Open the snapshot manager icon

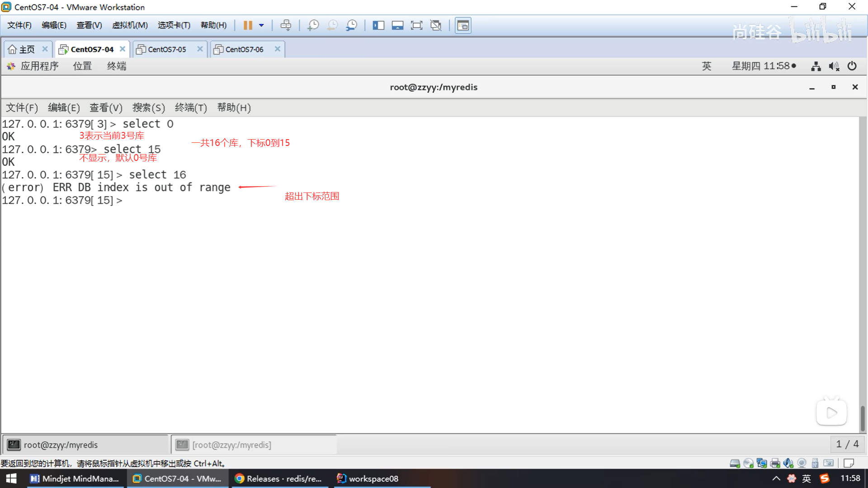point(352,25)
